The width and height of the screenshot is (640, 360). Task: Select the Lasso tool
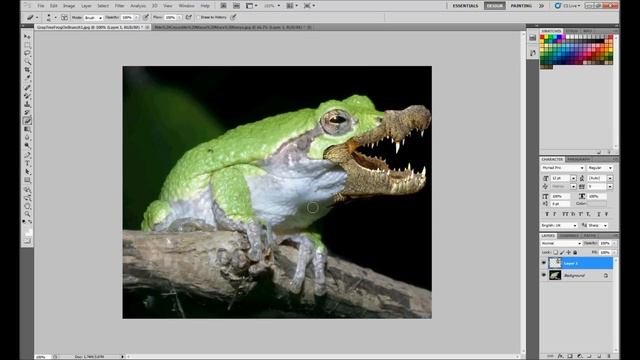[x=27, y=53]
